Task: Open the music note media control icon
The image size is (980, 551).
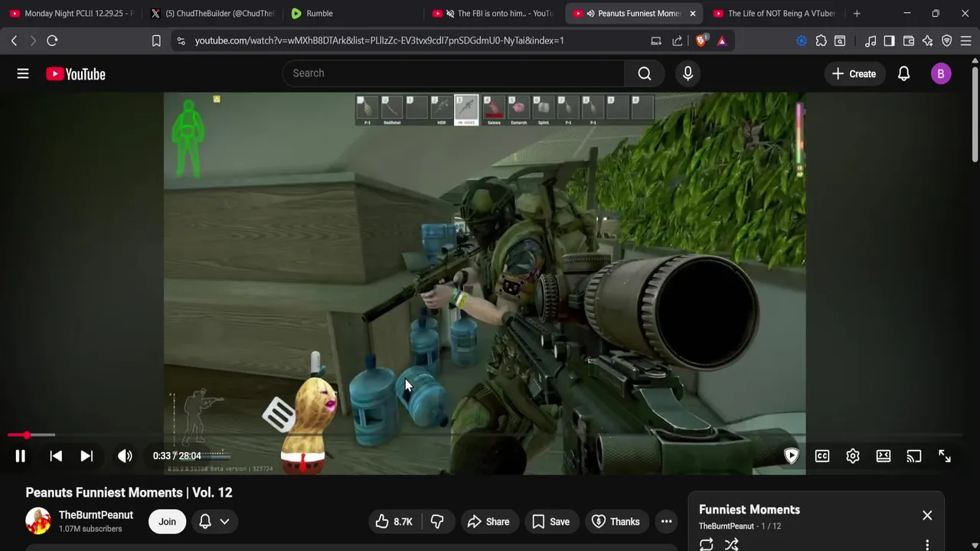Action: [x=871, y=41]
